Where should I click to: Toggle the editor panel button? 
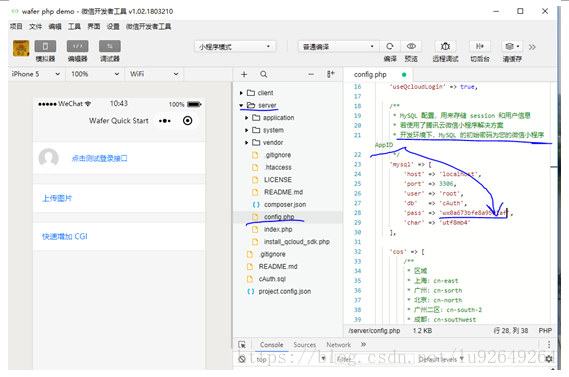click(77, 46)
